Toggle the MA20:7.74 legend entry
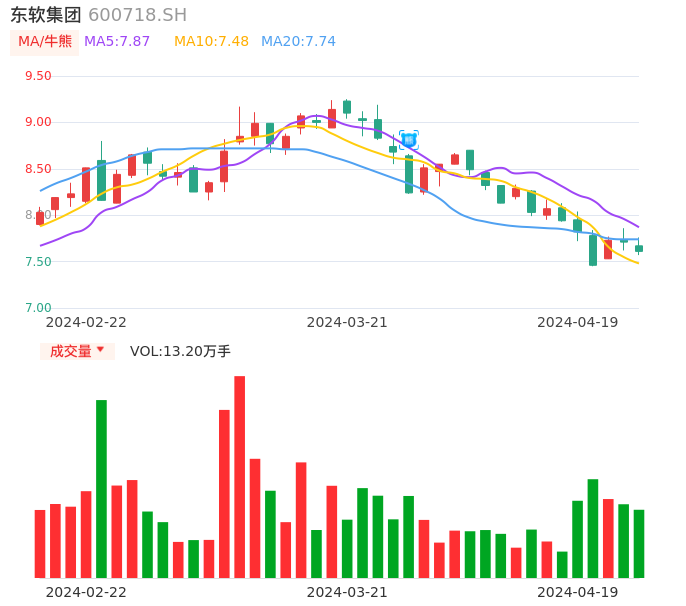The width and height of the screenshot is (686, 606). tap(298, 42)
